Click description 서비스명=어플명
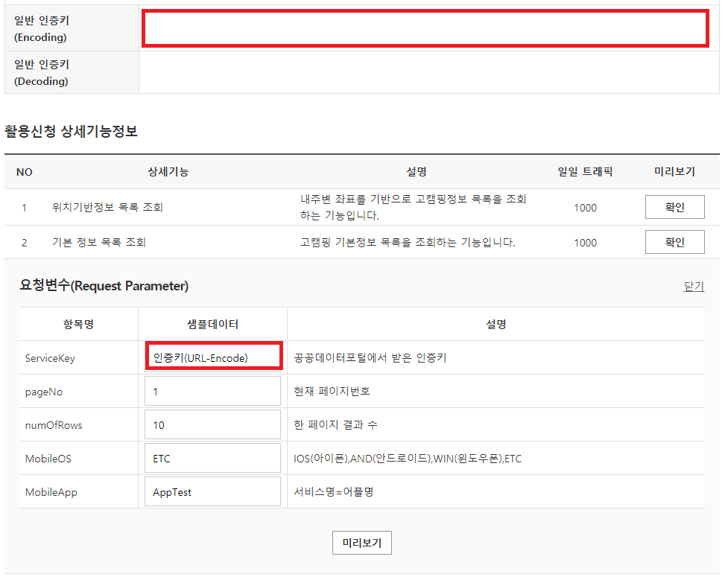The width and height of the screenshot is (728, 577). click(334, 491)
